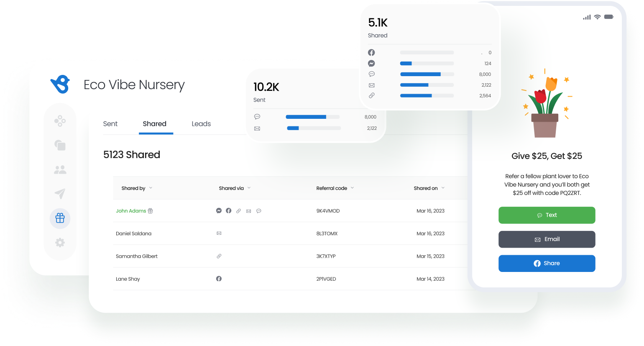Click the Facebook icon in Shared card

pyautogui.click(x=371, y=53)
